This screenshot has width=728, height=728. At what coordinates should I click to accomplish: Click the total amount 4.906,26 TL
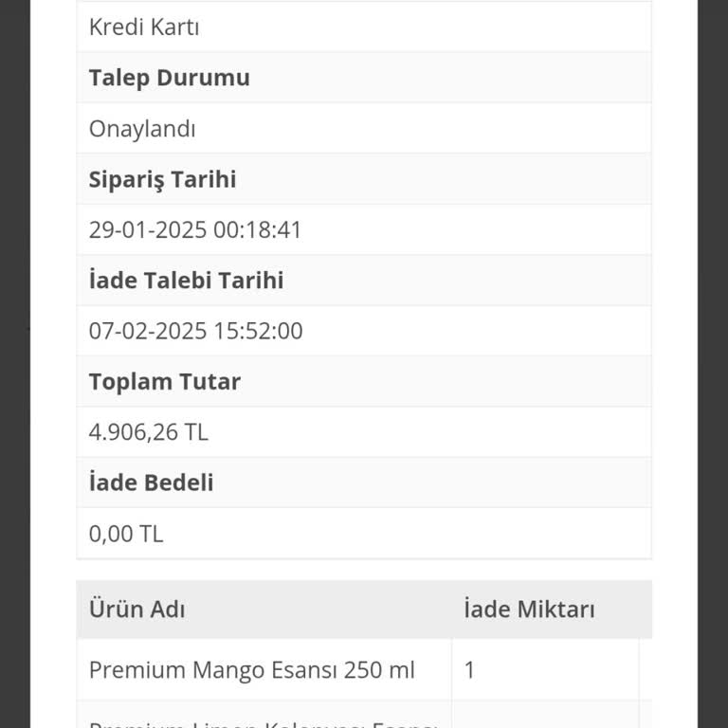coord(149,432)
